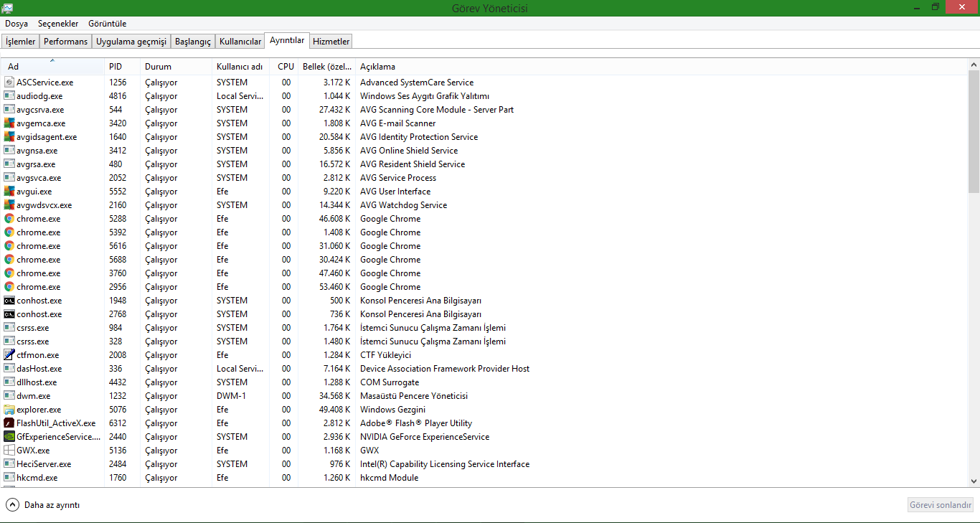The image size is (980, 523).
Task: Click the hkcmd.exe process icon
Action: point(9,478)
